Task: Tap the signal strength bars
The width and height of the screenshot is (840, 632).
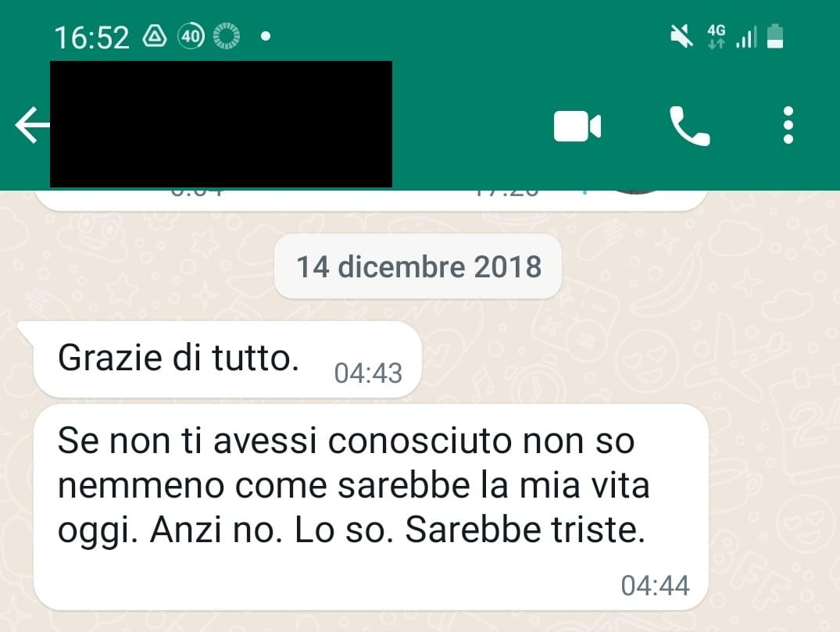Action: [746, 37]
